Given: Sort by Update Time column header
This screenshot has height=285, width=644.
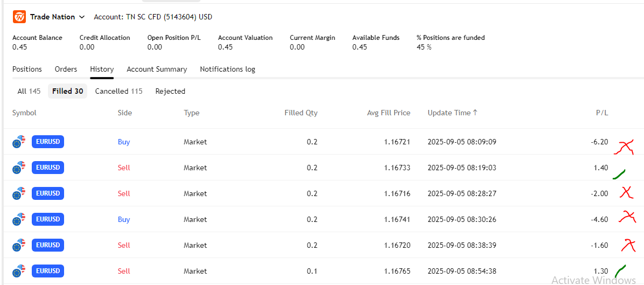Looking at the screenshot, I should pos(452,113).
